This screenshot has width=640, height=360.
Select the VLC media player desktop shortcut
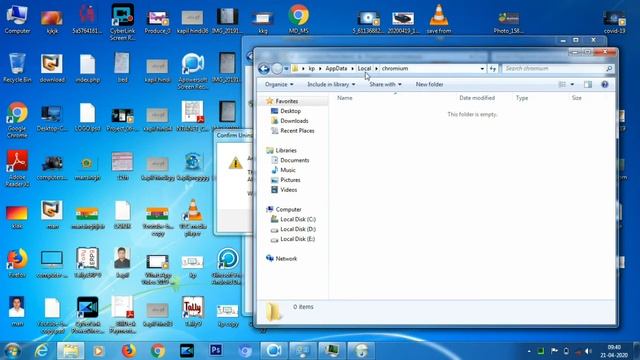193,218
